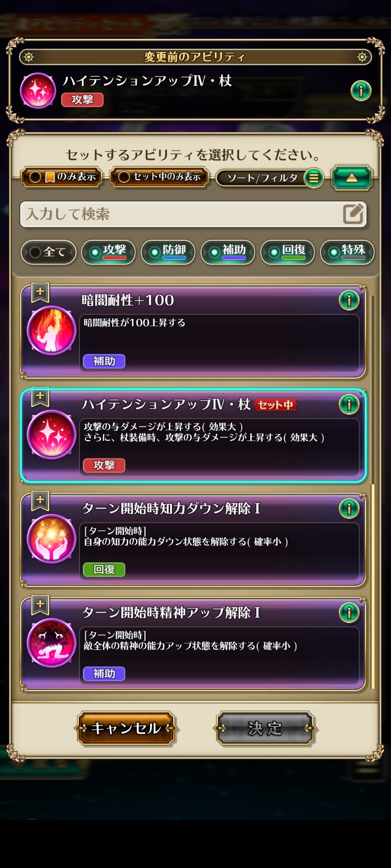Filter by 特殊 category
This screenshot has height=868, width=391.
pos(347,252)
